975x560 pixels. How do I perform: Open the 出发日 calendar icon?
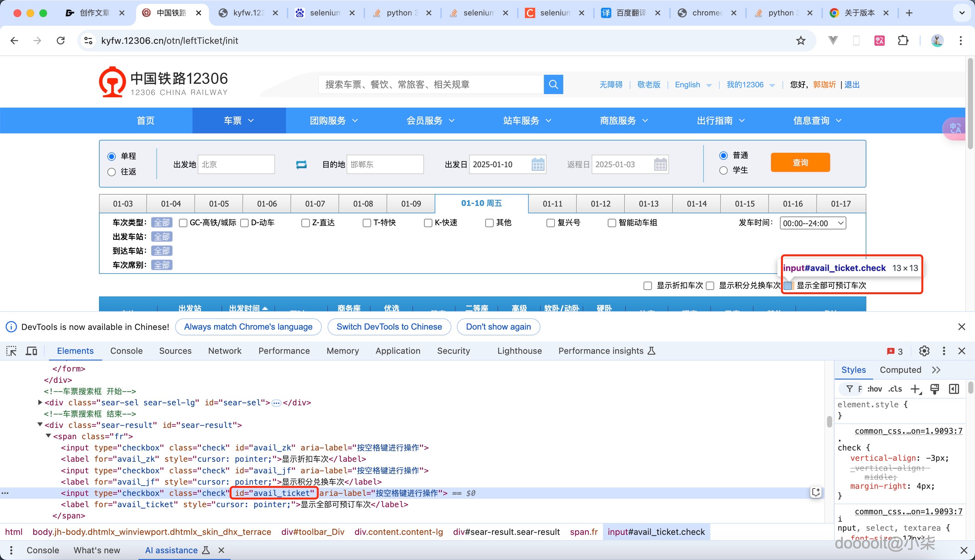coord(538,164)
